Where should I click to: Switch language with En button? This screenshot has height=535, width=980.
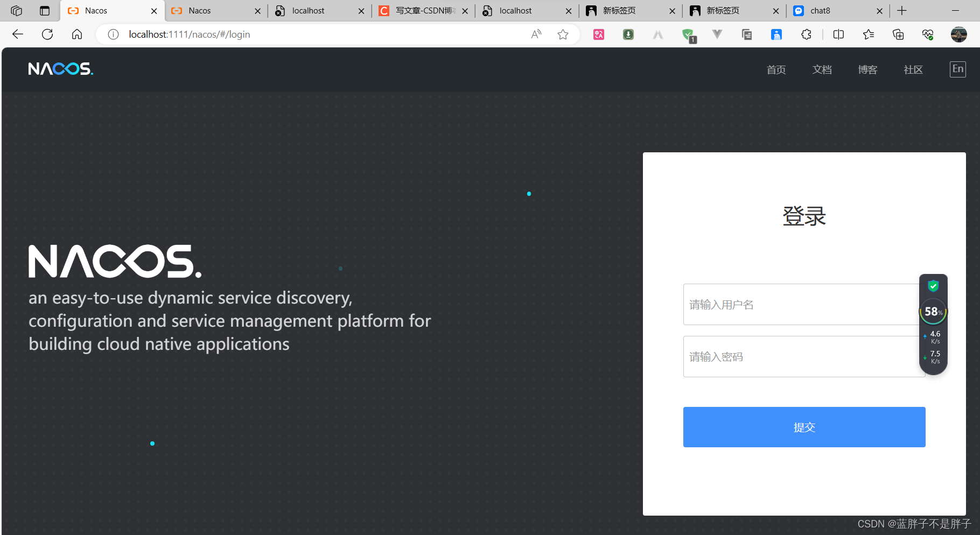pos(958,69)
